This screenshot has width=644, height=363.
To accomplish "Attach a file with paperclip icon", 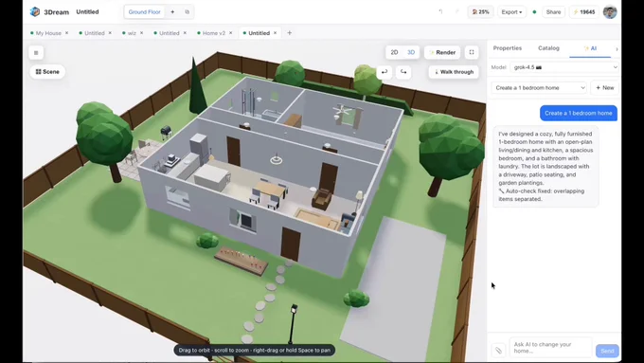I will (498, 351).
